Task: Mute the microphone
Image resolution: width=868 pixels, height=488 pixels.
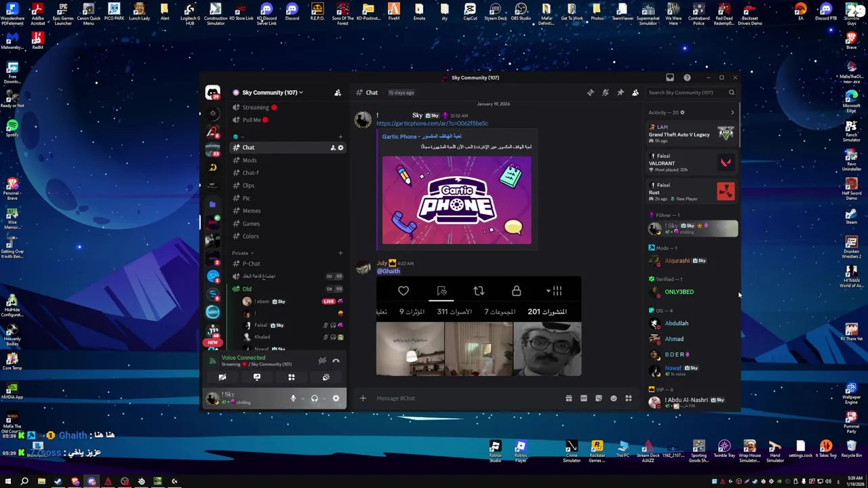Action: (293, 399)
